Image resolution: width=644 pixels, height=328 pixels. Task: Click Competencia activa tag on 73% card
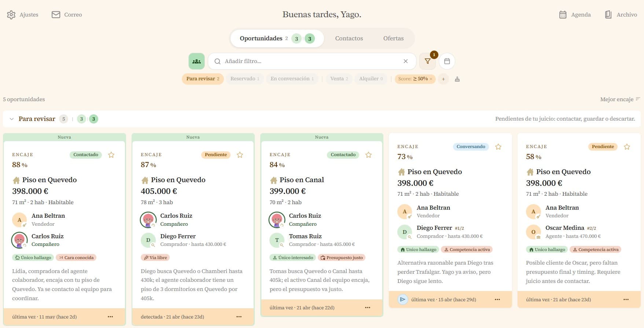pos(467,250)
